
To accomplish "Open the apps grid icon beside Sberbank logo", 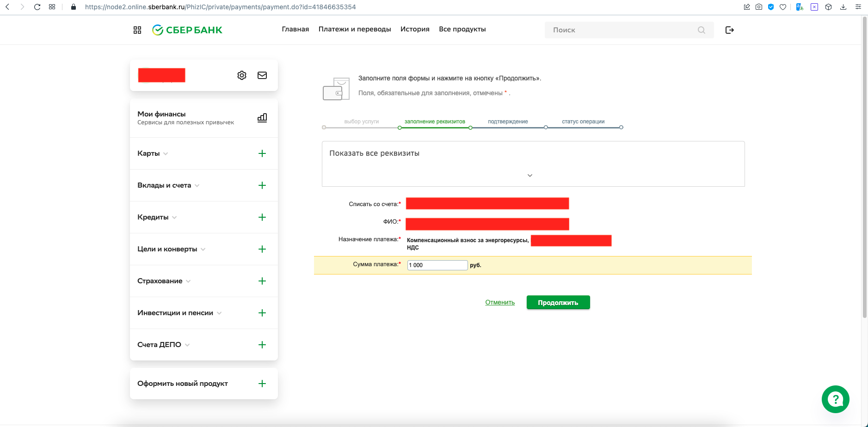I will coord(137,30).
